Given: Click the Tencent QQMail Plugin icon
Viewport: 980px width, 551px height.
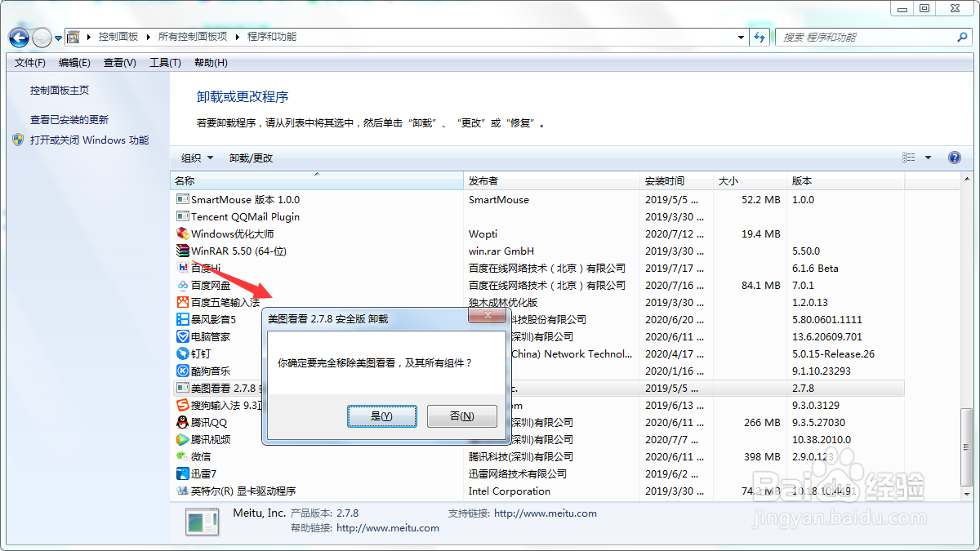Looking at the screenshot, I should click(x=183, y=216).
